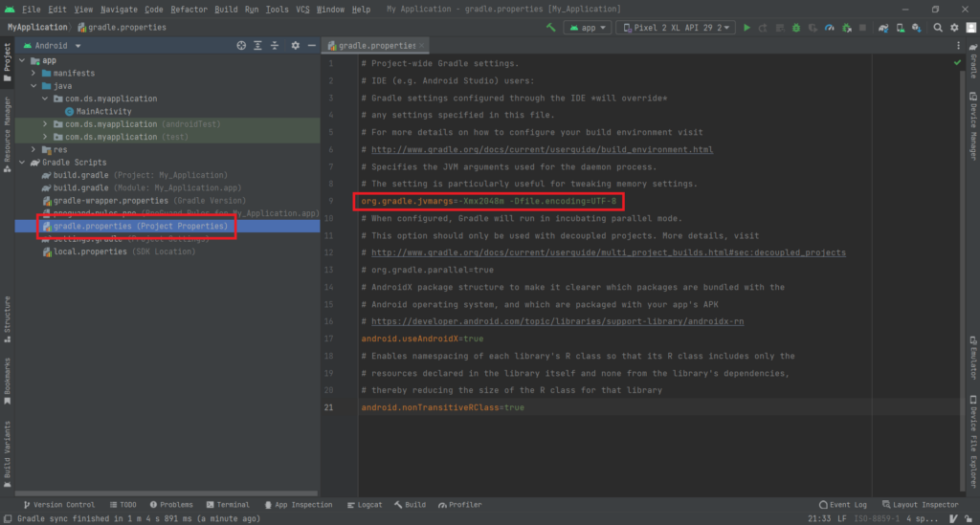Expand all in Project panel
This screenshot has width=980, height=525.
(x=257, y=46)
